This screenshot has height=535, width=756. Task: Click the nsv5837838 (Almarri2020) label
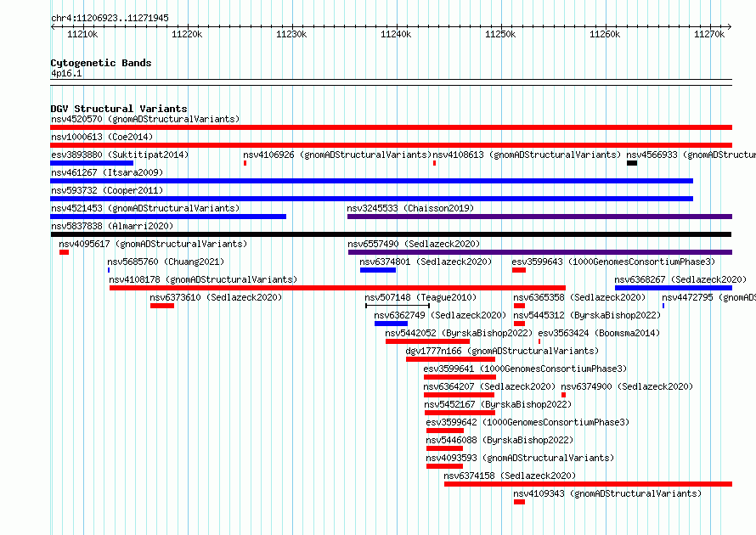tap(112, 226)
